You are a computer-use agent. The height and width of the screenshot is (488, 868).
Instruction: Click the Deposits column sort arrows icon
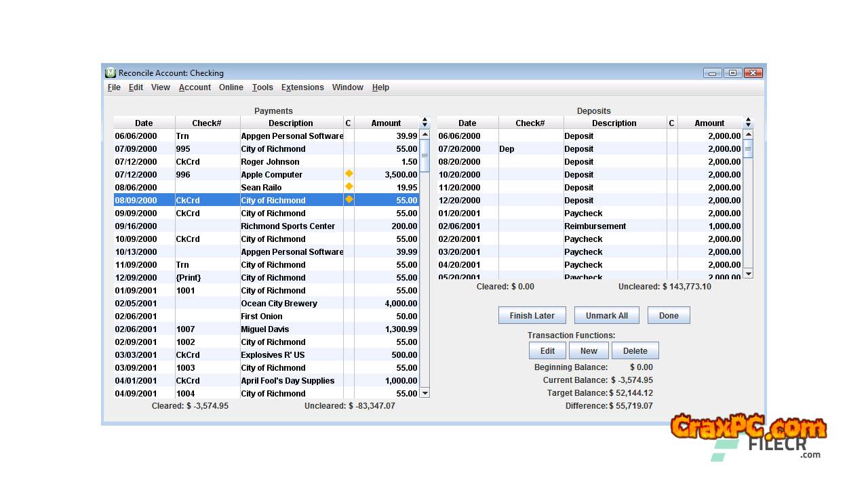pos(748,123)
